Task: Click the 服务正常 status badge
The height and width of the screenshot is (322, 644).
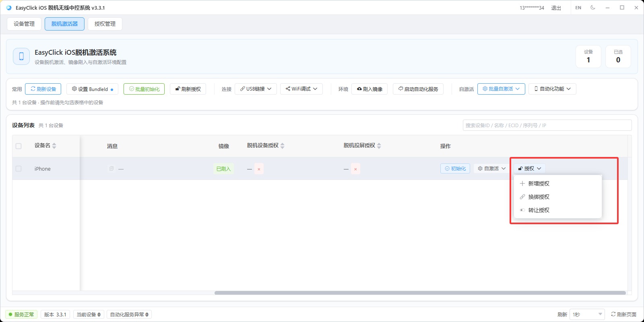Action: point(21,314)
